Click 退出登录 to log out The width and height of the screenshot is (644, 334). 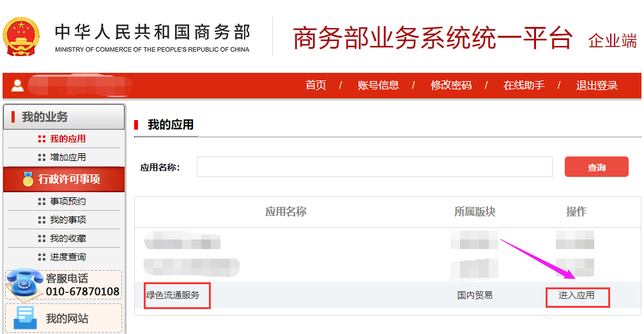tap(597, 86)
